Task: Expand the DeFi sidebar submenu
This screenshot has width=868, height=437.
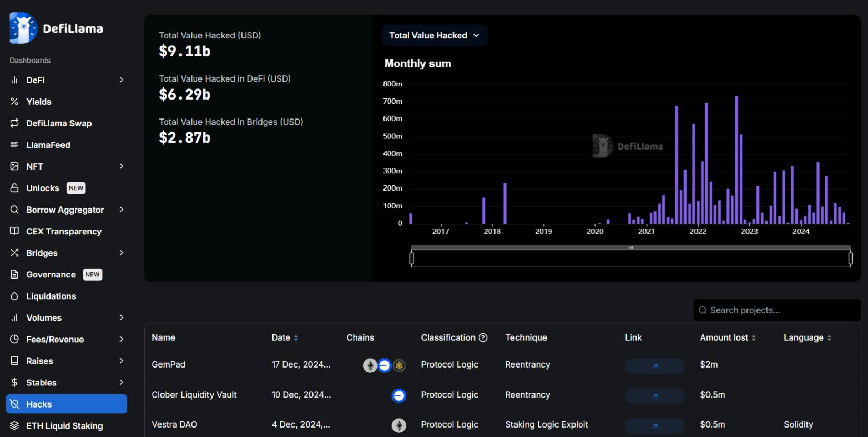Action: click(x=122, y=80)
